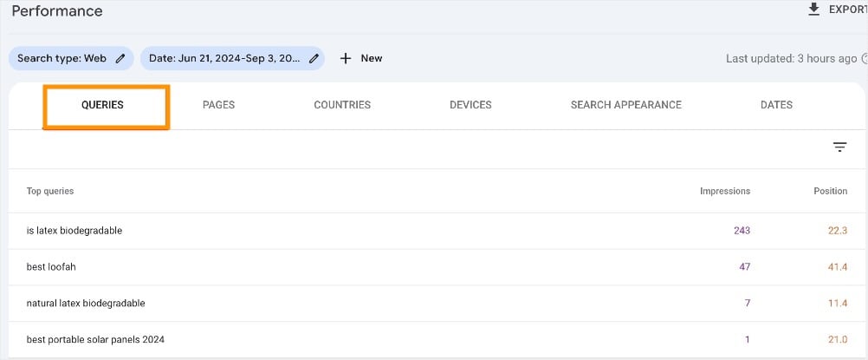This screenshot has height=360, width=868.
Task: Open the table filter rows icon
Action: (x=839, y=147)
